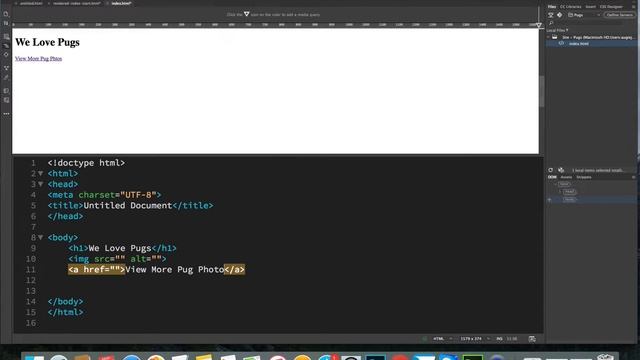Screen dimensions: 640x360
Task: Collapse the body tag on line 8
Action: [x=40, y=237]
